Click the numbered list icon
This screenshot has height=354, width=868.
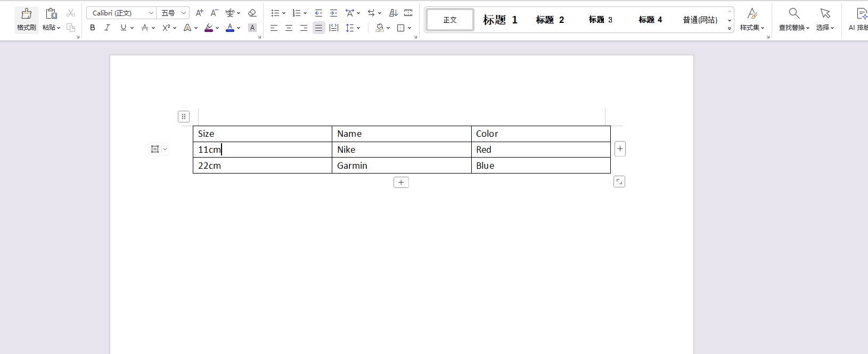point(297,13)
